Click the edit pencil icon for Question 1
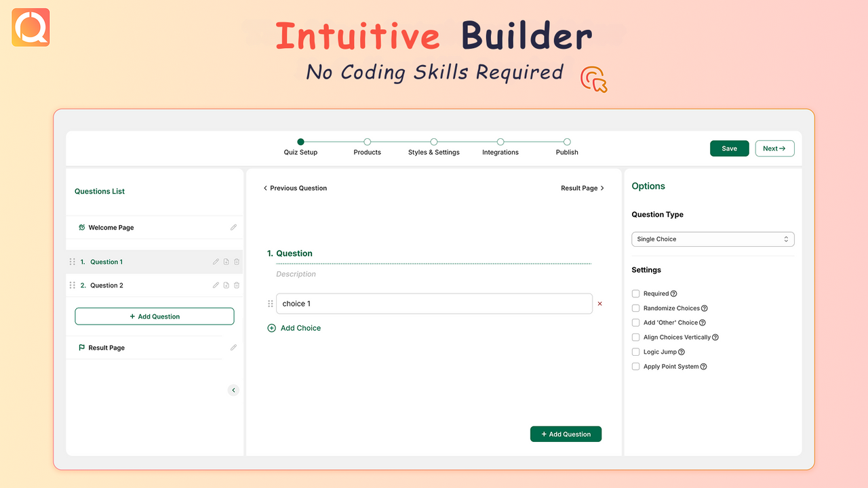 click(x=216, y=262)
